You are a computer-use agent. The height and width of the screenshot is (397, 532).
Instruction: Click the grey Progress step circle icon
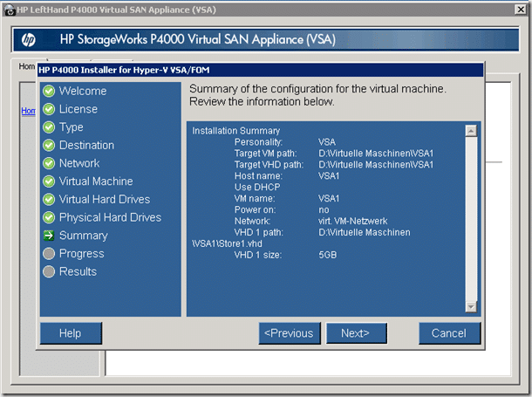(49, 253)
